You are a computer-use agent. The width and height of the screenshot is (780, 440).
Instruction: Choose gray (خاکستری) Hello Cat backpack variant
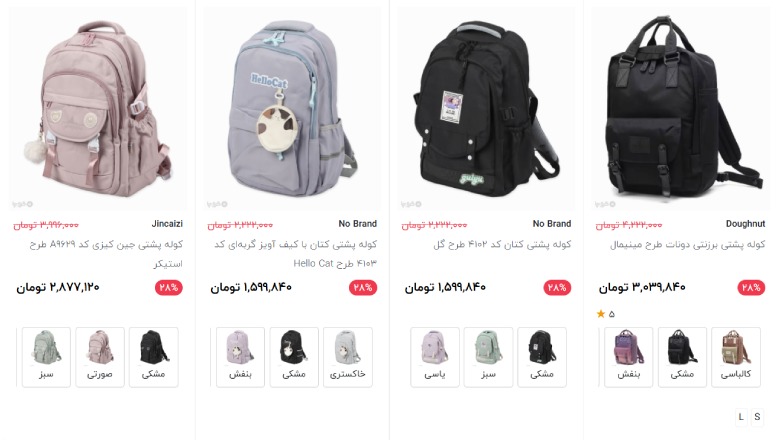[x=348, y=357]
